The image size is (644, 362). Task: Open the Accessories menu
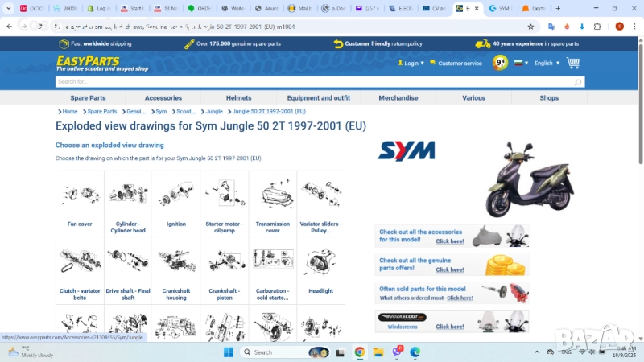click(163, 97)
